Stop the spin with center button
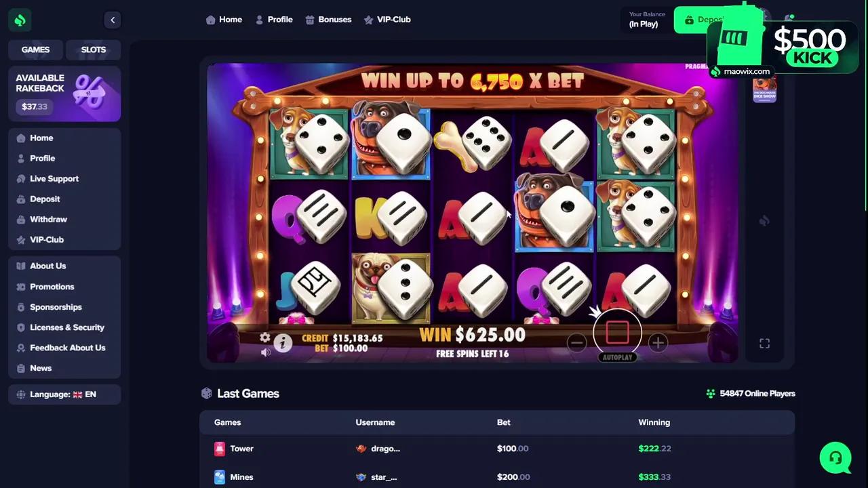Image resolution: width=868 pixels, height=488 pixels. [x=617, y=332]
